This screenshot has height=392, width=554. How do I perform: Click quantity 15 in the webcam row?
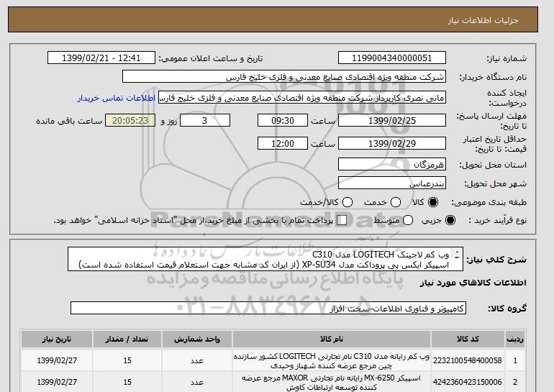(127, 360)
